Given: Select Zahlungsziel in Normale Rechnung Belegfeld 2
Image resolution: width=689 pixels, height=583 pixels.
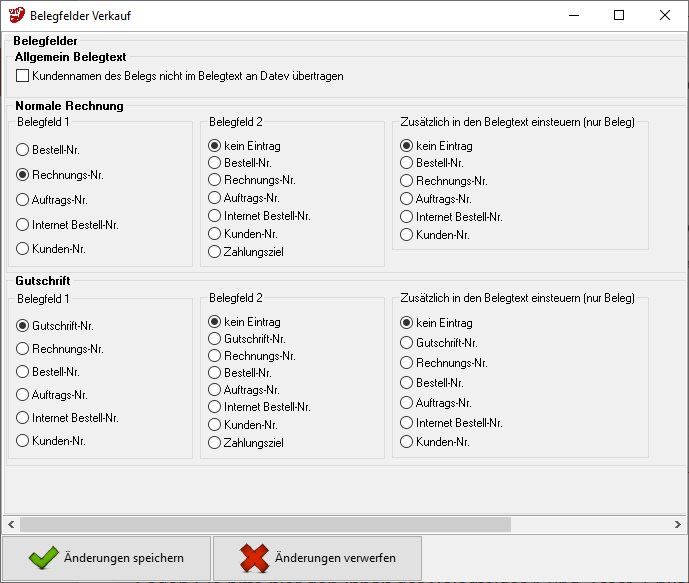Looking at the screenshot, I should [x=215, y=252].
